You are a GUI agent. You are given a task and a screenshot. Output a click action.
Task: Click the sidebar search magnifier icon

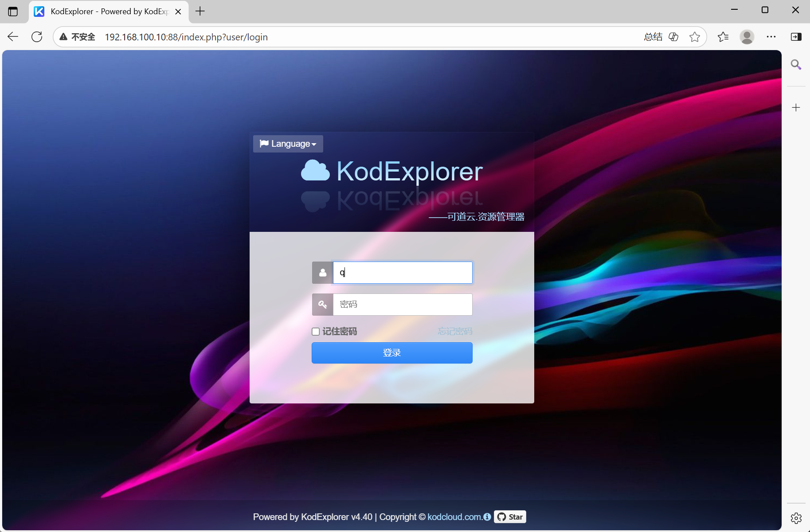tap(796, 65)
